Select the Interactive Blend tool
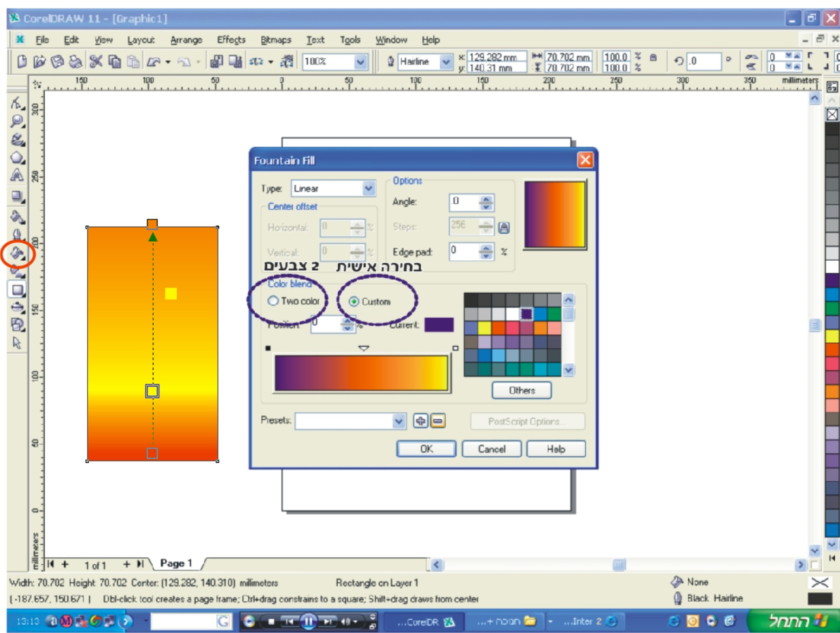840x633 pixels. (17, 196)
